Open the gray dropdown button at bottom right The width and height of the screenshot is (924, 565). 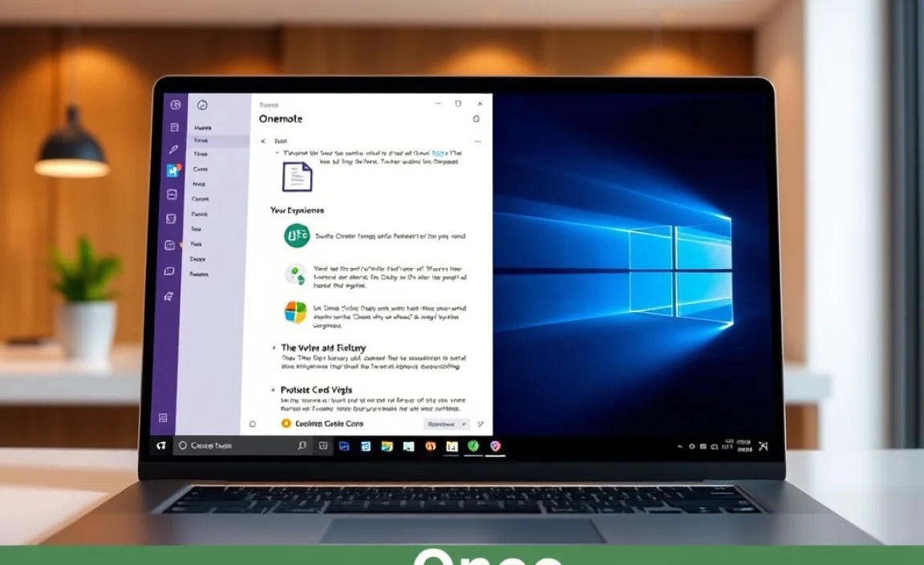pos(446,424)
